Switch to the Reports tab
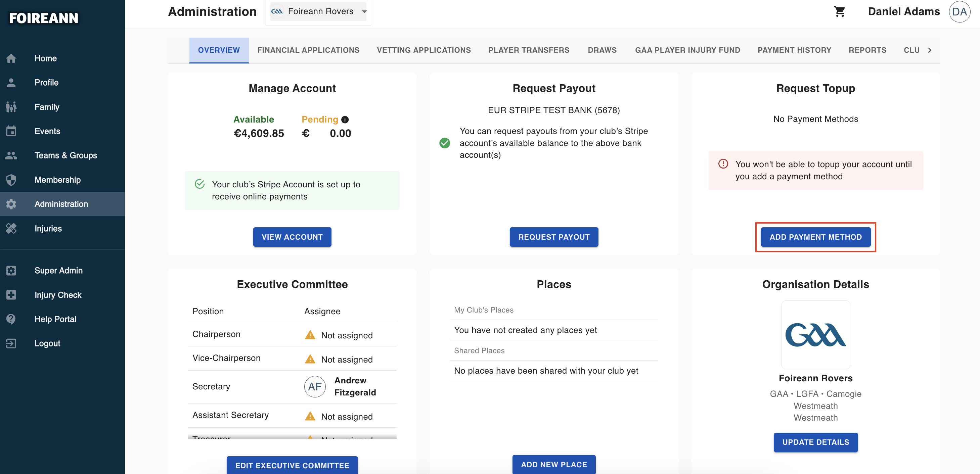980x474 pixels. point(867,50)
